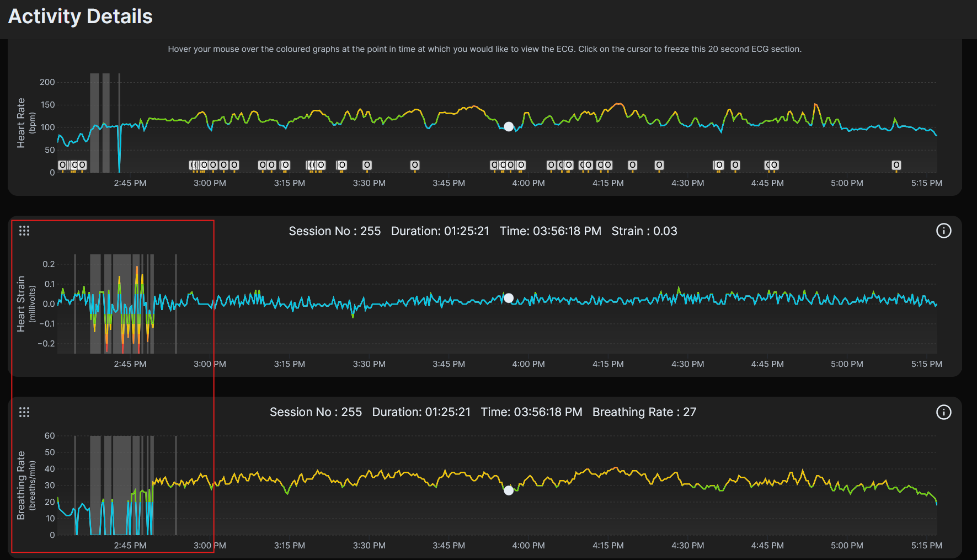
Task: Open the only event marker after 5:00 PM
Action: click(896, 165)
